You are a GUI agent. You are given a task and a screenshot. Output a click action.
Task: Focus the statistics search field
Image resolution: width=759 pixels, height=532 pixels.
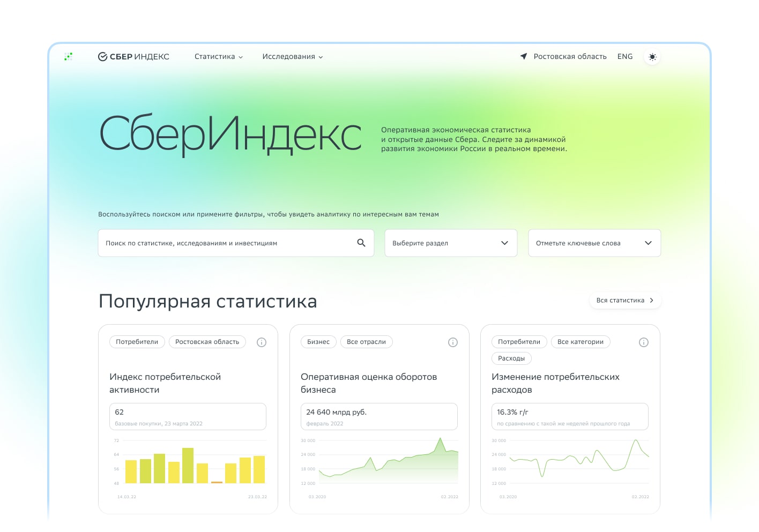[x=236, y=243]
